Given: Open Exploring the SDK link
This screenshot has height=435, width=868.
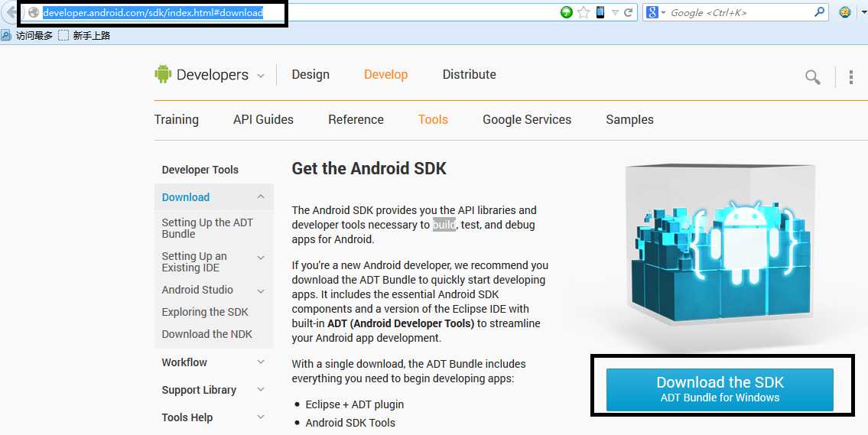Looking at the screenshot, I should click(205, 312).
